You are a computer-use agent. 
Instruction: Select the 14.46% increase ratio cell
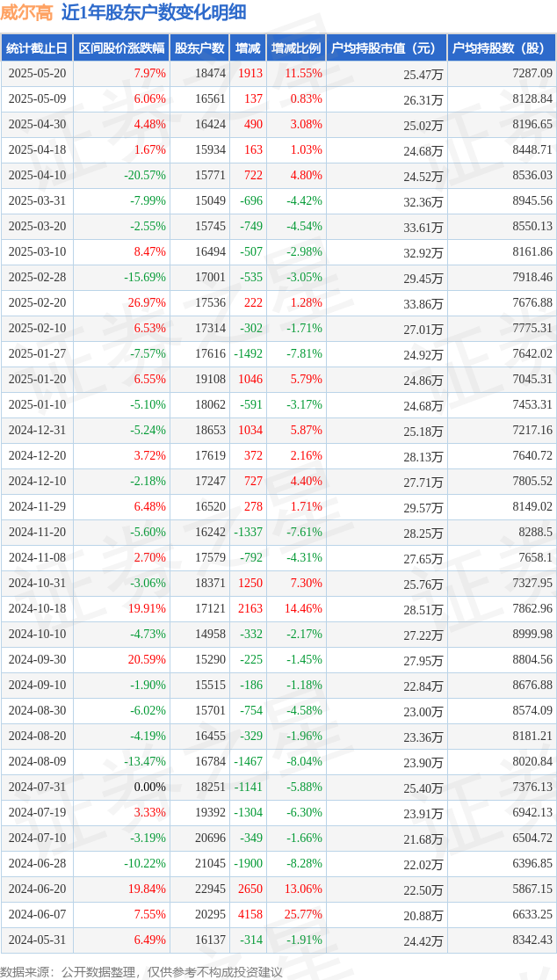(303, 609)
